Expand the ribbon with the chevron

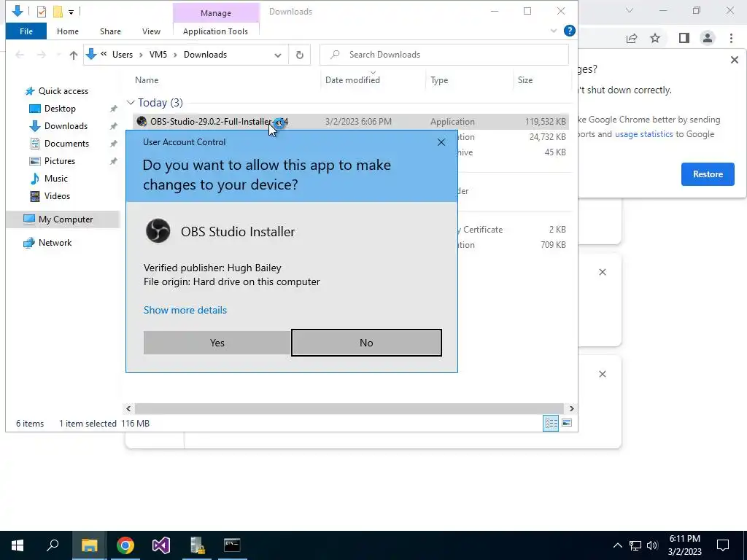click(x=554, y=31)
